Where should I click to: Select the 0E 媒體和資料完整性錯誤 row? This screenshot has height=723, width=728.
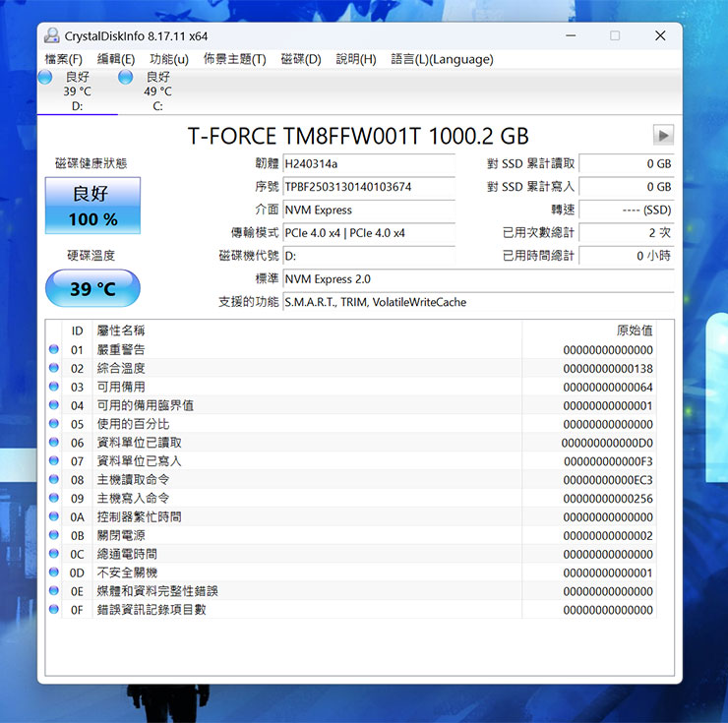point(351,591)
